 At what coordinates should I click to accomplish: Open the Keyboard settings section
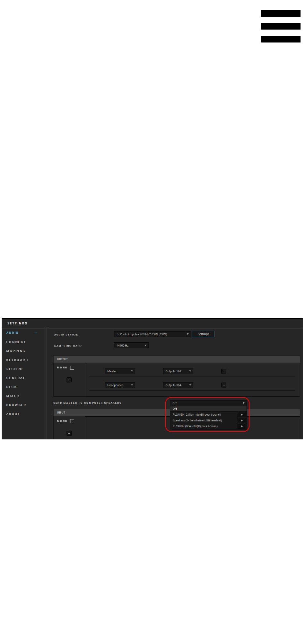17,360
